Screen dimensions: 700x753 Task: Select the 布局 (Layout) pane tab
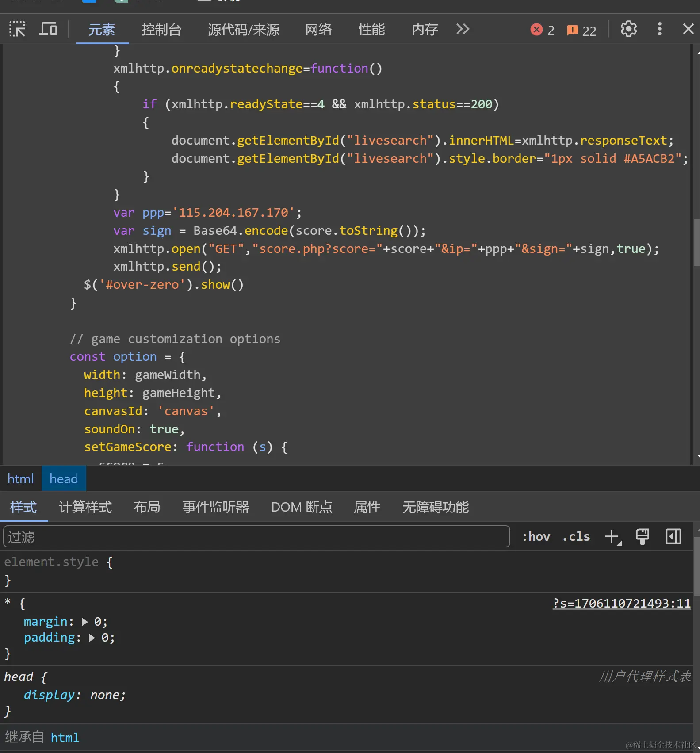(x=147, y=507)
